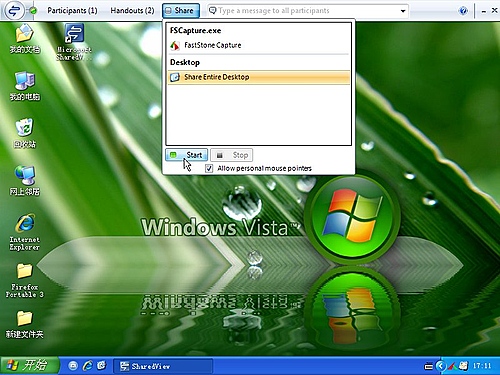Screen dimensions: 500x375
Task: Click the taskbar clock showing 17:11
Action: [x=482, y=366]
